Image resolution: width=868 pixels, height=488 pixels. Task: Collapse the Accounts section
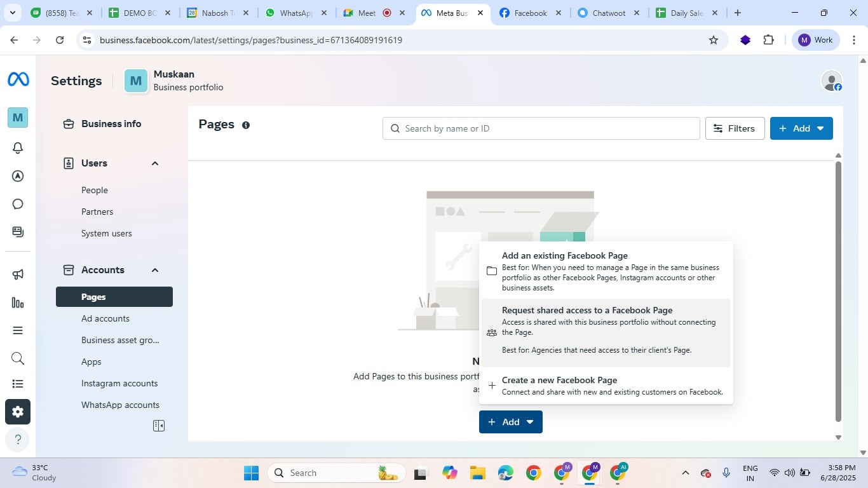[x=154, y=269]
